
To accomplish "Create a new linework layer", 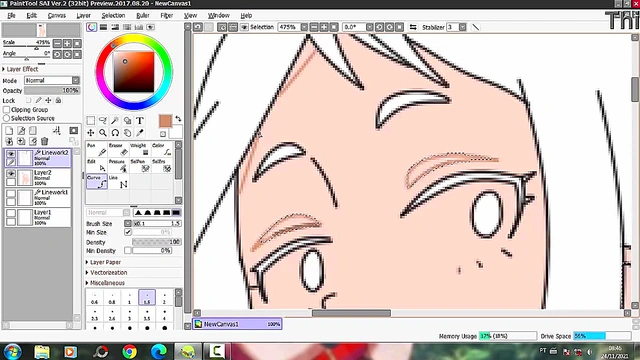I will 21,130.
